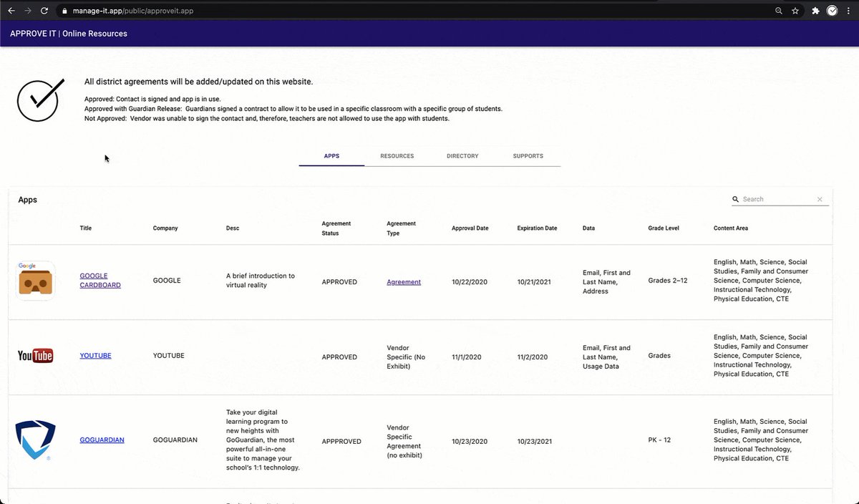The height and width of the screenshot is (504, 859).
Task: Click the Title column header
Action: click(86, 228)
